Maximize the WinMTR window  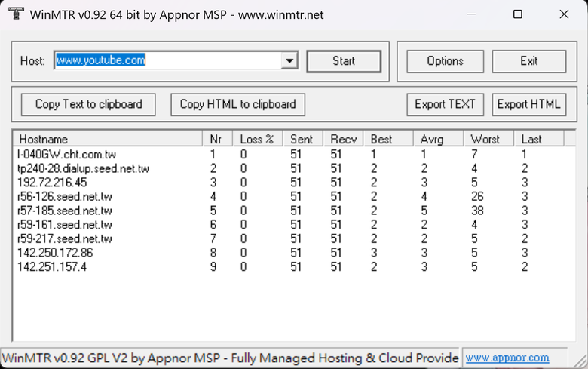click(x=517, y=14)
